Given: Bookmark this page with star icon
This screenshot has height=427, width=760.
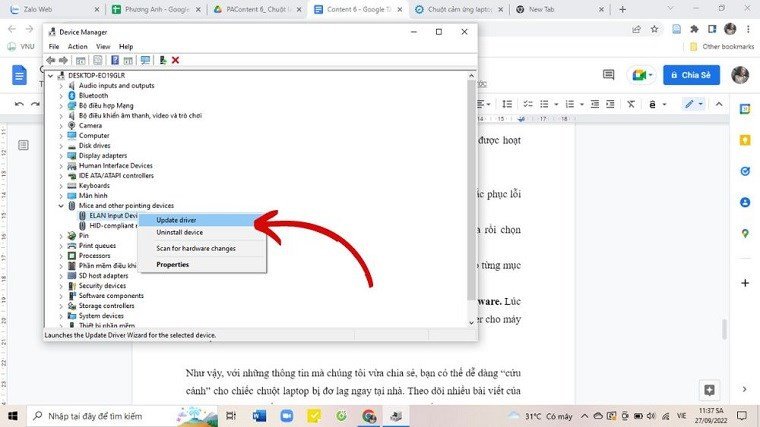Looking at the screenshot, I should click(655, 29).
